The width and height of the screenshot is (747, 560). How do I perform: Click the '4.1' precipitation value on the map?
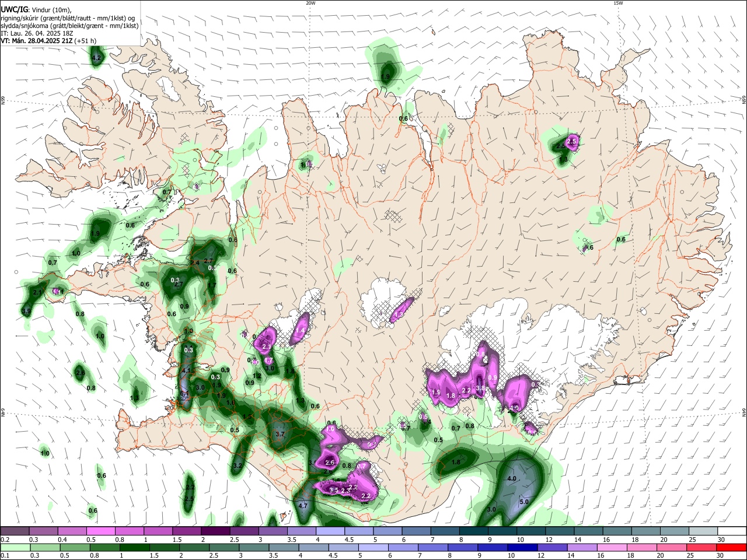(x=187, y=370)
